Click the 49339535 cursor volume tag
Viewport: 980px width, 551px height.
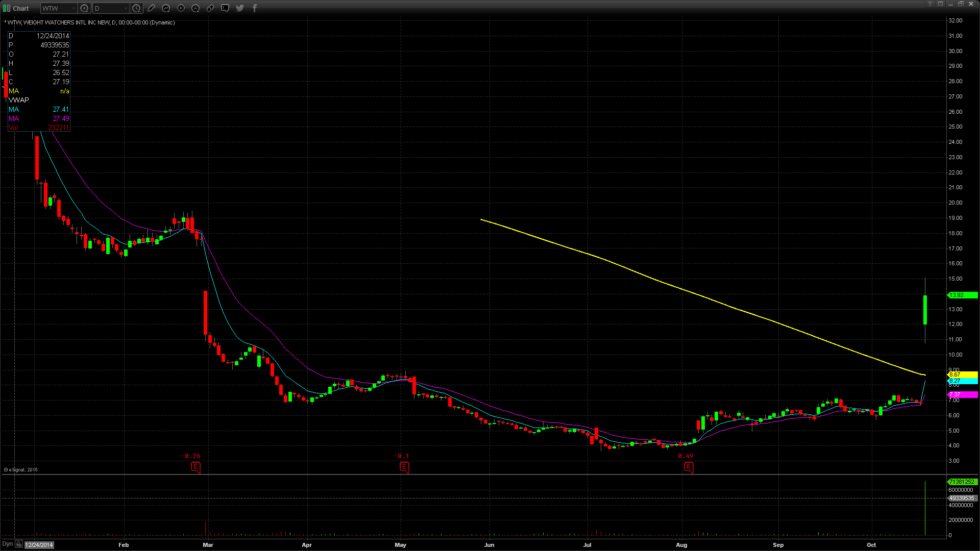coord(963,498)
